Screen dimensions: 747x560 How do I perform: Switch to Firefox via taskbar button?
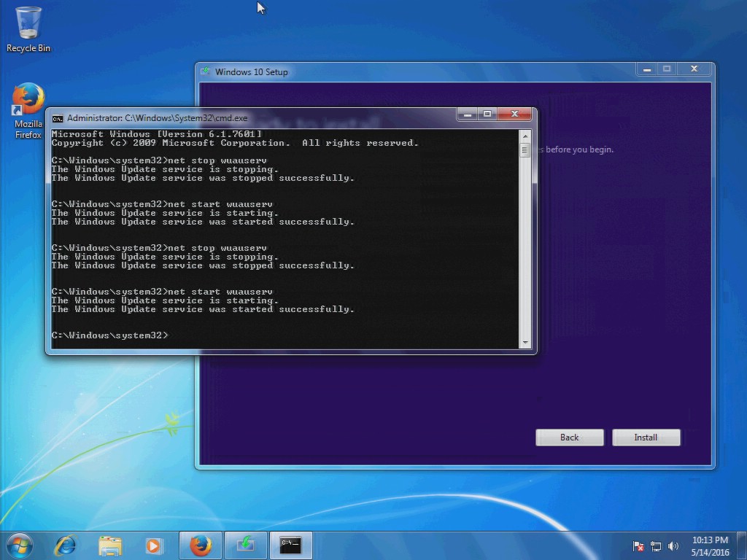tap(200, 545)
